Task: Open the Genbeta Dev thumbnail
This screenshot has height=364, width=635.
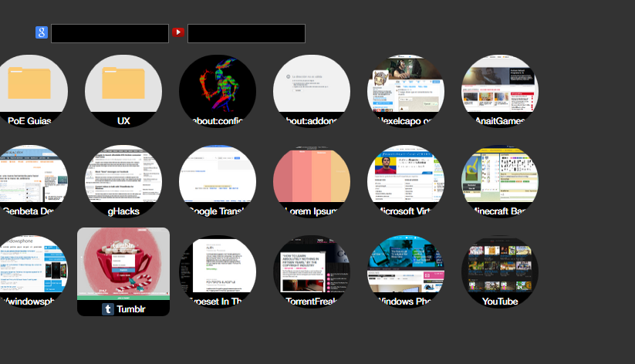Action: click(29, 181)
